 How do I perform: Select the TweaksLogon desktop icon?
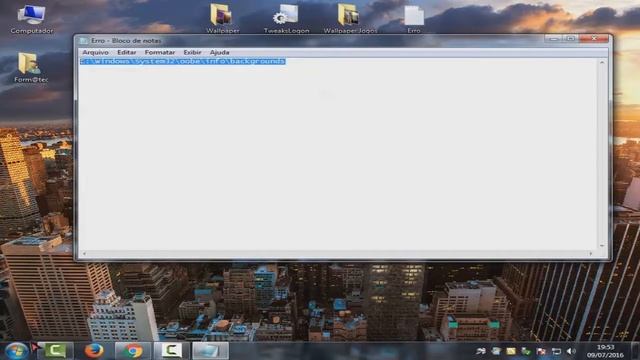(287, 19)
